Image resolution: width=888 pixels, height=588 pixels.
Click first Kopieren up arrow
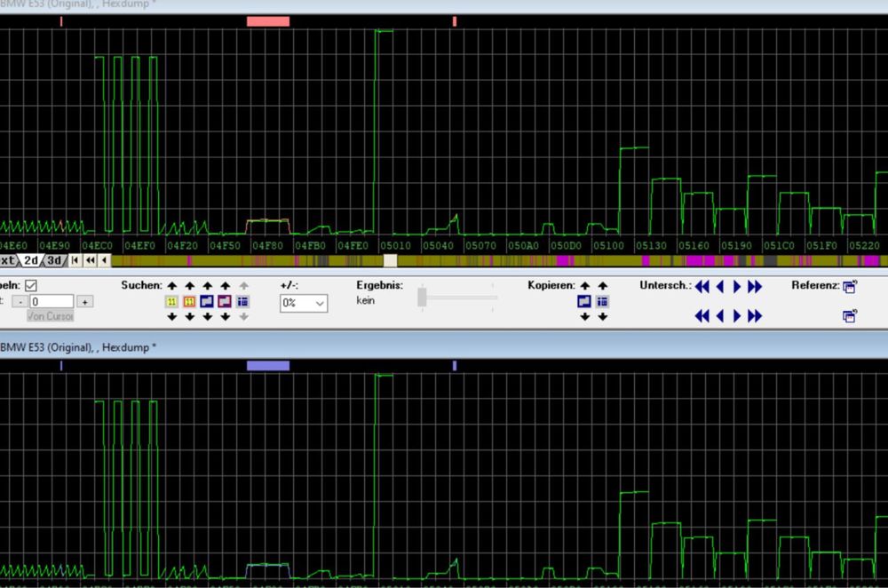click(585, 285)
